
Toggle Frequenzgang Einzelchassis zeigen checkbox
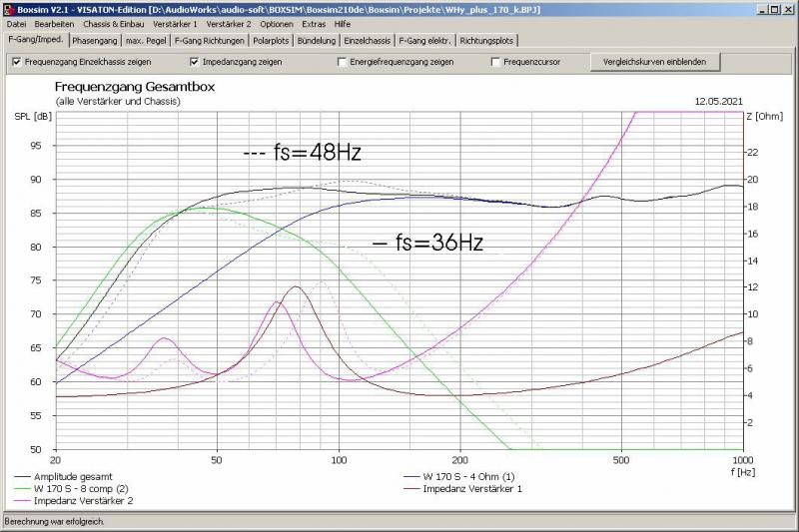pyautogui.click(x=16, y=62)
